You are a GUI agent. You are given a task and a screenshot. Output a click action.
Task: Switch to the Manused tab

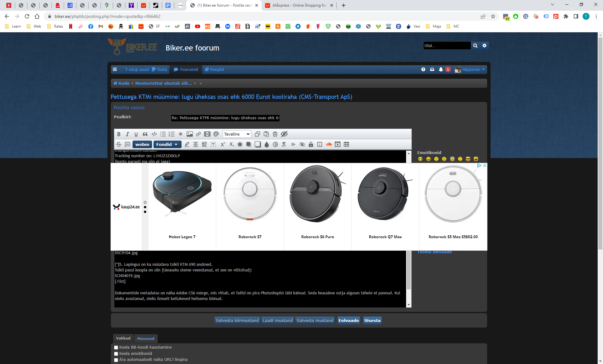(x=146, y=339)
